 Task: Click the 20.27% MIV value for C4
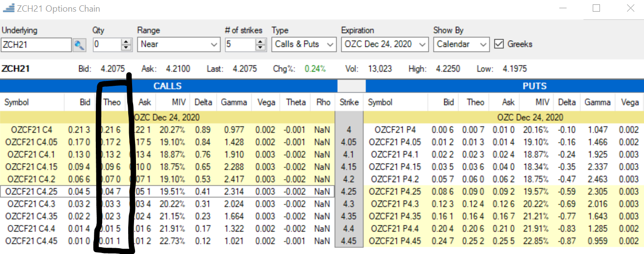point(173,130)
